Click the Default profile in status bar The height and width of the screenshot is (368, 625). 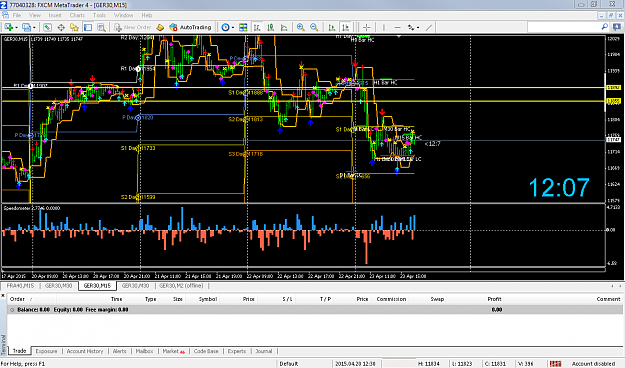[289, 364]
